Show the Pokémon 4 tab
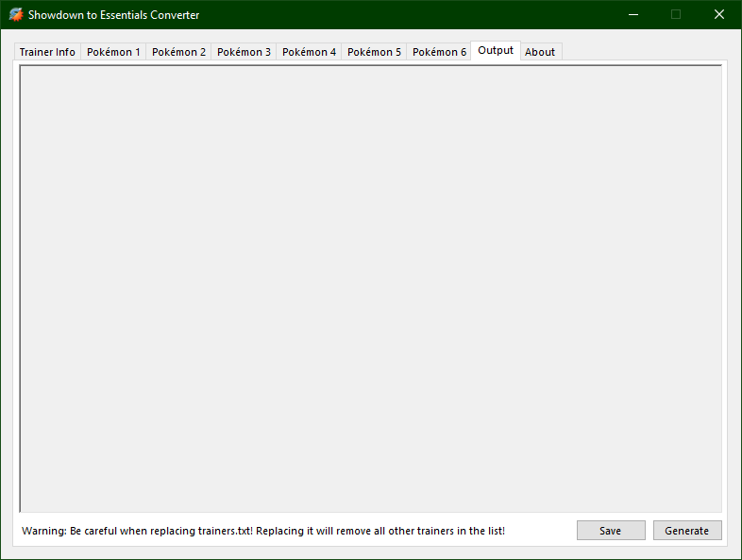 pyautogui.click(x=309, y=52)
